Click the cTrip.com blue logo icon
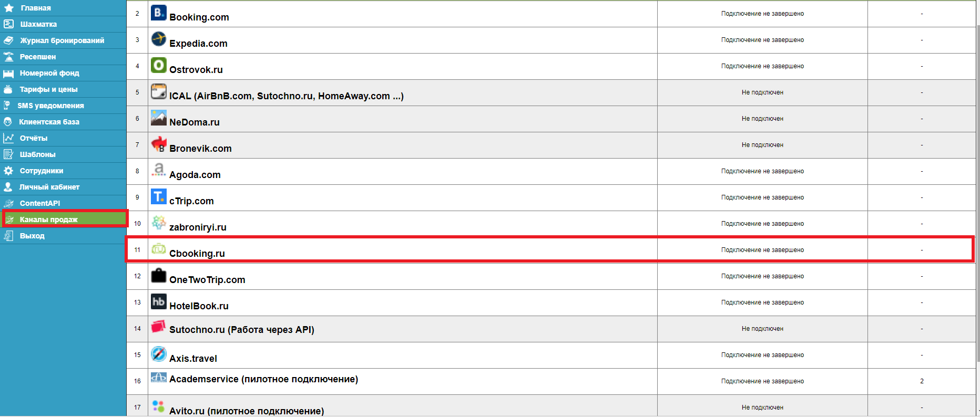Image resolution: width=980 pixels, height=418 pixels. coord(158,196)
